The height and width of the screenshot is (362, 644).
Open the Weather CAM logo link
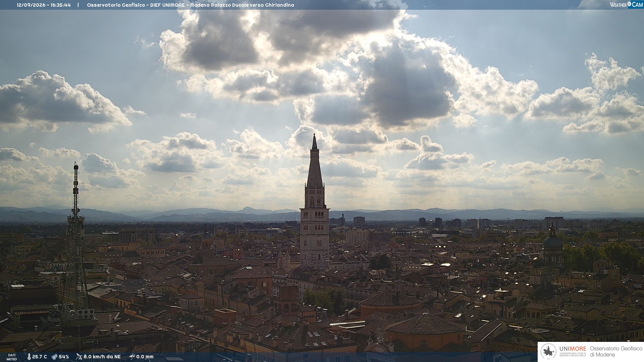pos(626,4)
